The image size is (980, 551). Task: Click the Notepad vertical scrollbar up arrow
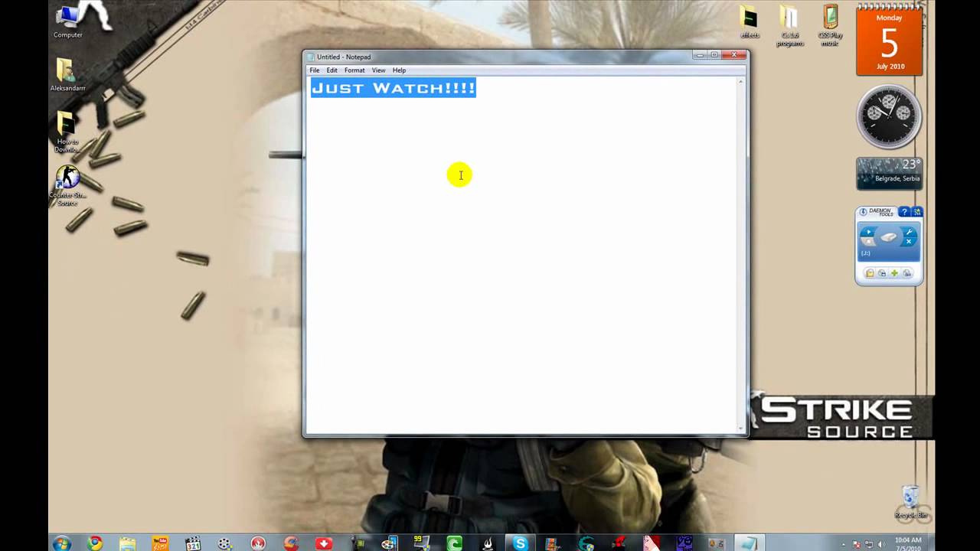740,81
